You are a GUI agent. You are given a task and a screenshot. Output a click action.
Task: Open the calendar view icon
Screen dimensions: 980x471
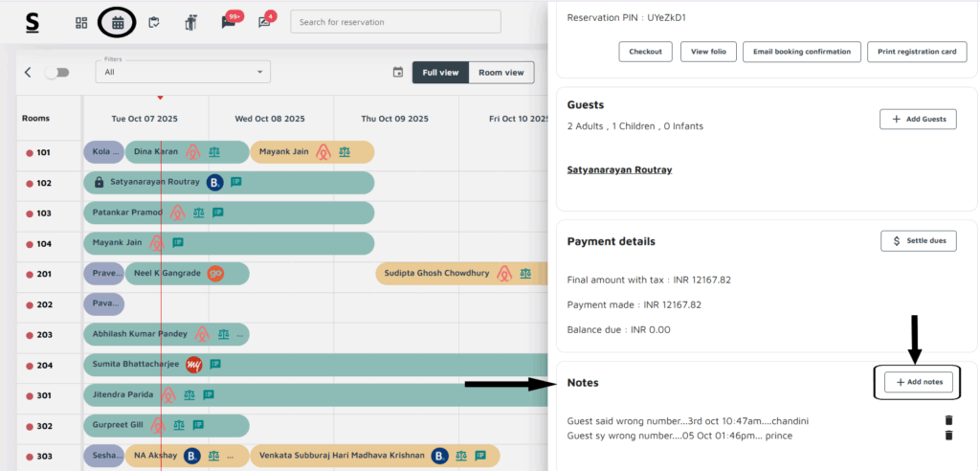(x=117, y=22)
